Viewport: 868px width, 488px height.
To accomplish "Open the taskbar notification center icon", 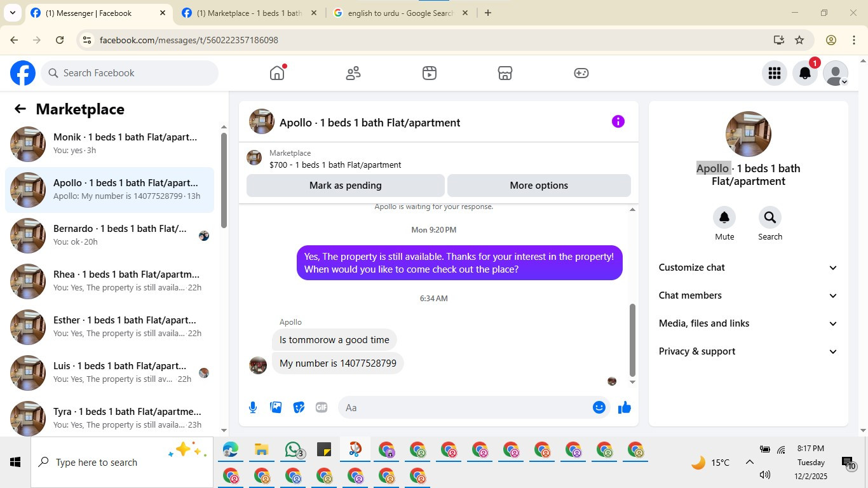I will click(x=848, y=463).
